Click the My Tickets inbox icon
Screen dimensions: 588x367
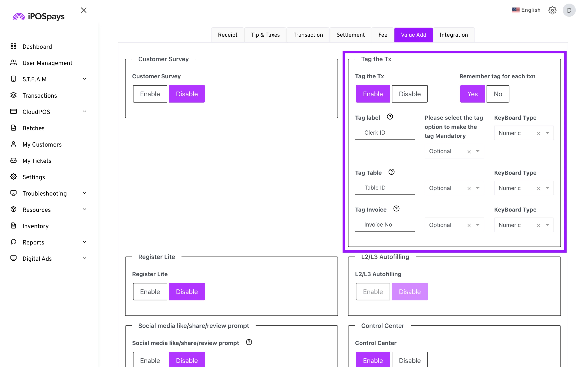[x=13, y=160]
